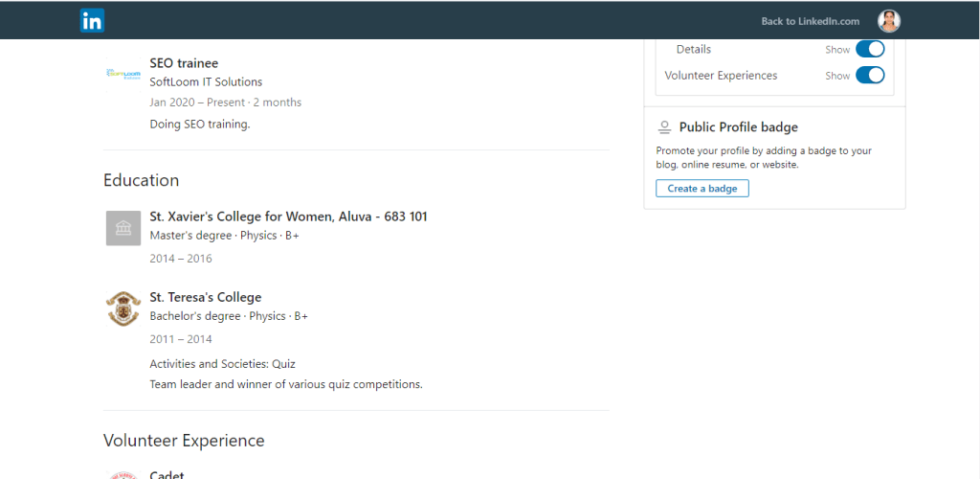Click the Public Profile badge heading
The width and height of the screenshot is (980, 479).
[738, 127]
